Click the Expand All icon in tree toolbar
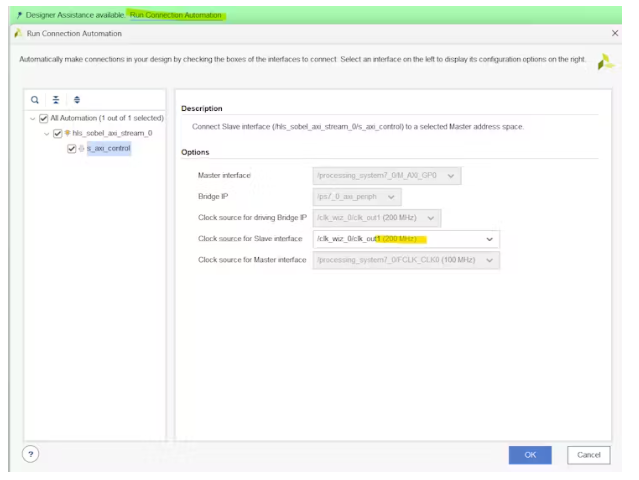Image resolution: width=639 pixels, height=480 pixels. pyautogui.click(x=77, y=100)
